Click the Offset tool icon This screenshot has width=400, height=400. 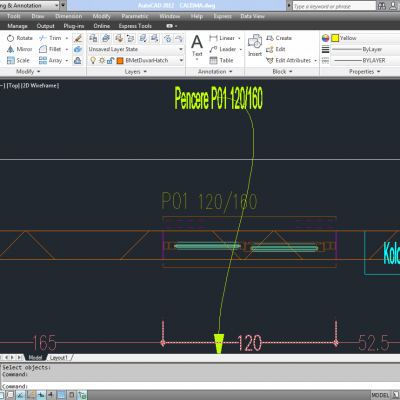coord(78,60)
